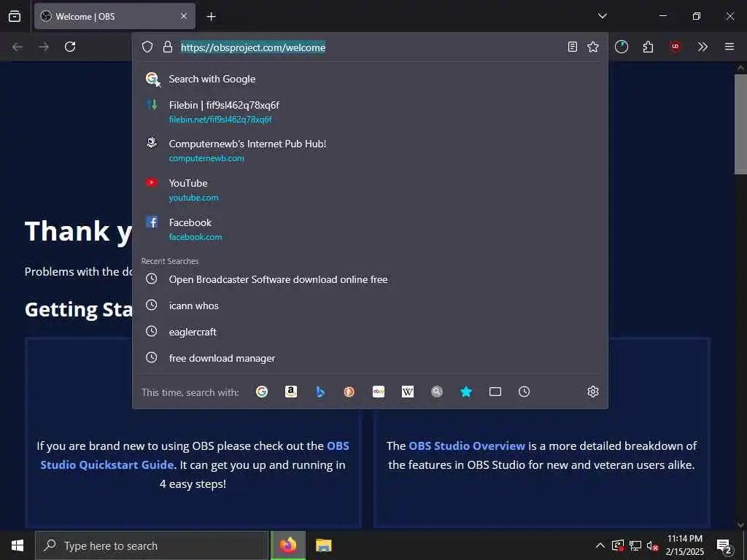Expand more tools overflow chevron
The height and width of the screenshot is (560, 747).
coord(703,47)
